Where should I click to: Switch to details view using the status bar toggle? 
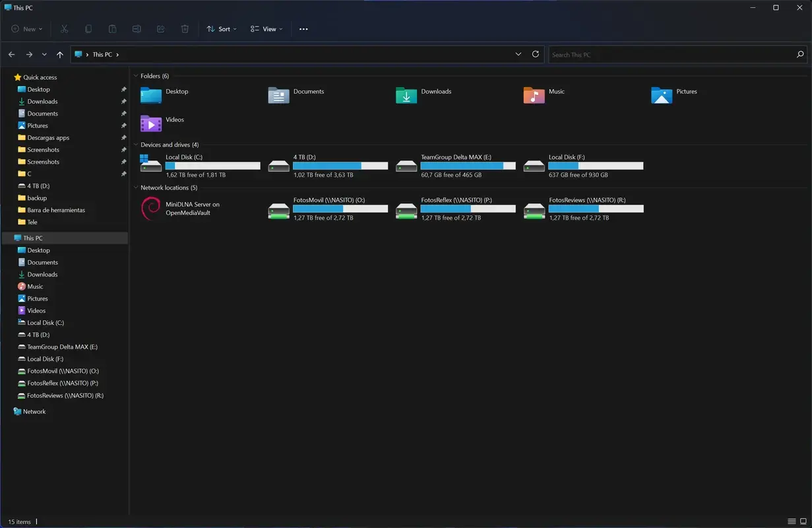click(x=792, y=521)
